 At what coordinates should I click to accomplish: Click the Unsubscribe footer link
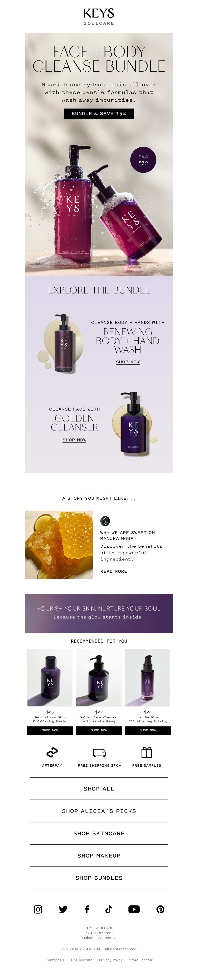[82, 960]
